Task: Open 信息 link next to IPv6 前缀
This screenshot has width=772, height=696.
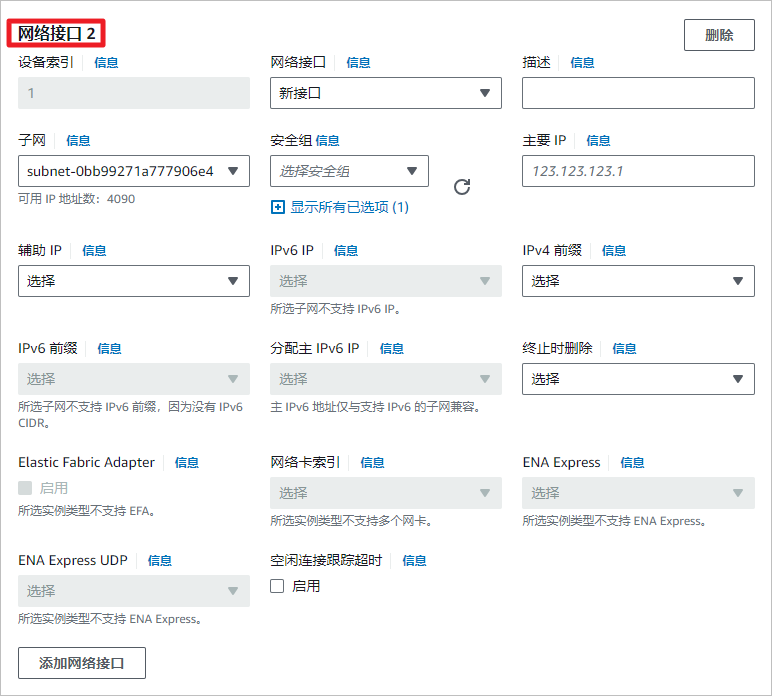Action: [109, 348]
